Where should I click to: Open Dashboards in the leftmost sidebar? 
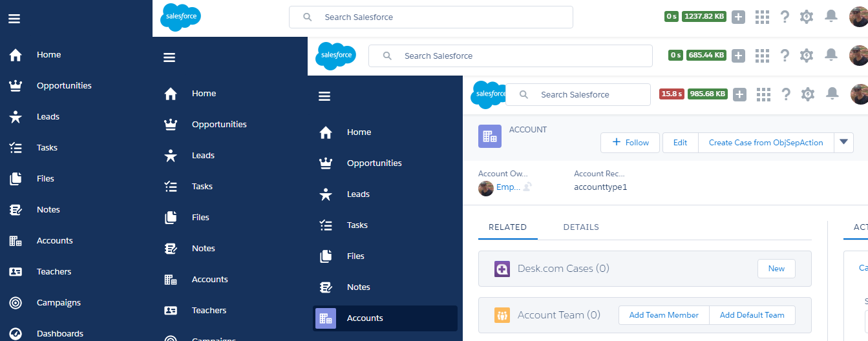tap(59, 333)
